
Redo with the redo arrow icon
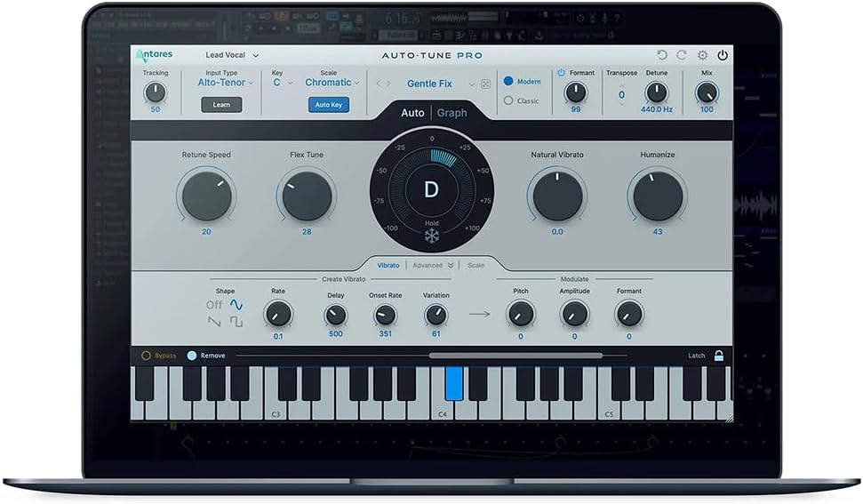click(x=682, y=55)
